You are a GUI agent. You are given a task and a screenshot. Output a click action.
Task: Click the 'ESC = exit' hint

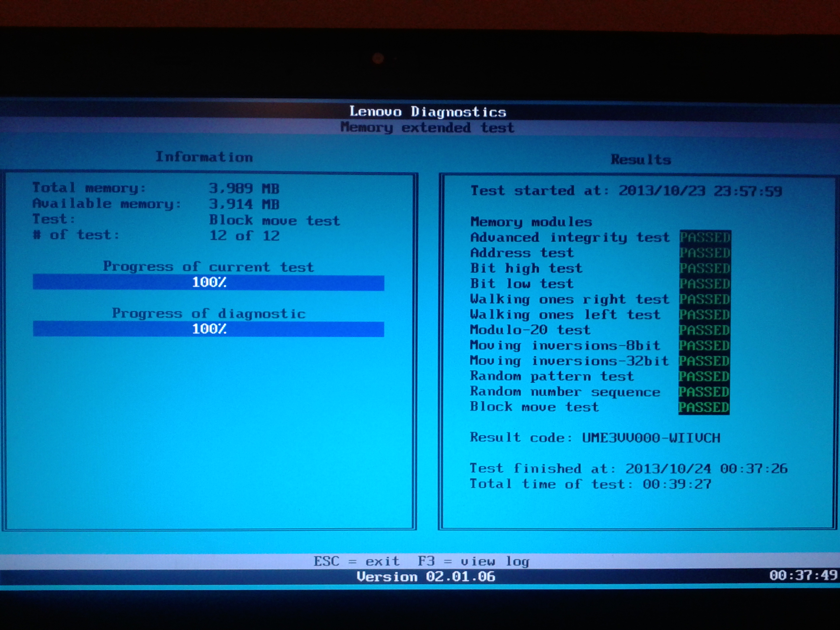(x=357, y=561)
